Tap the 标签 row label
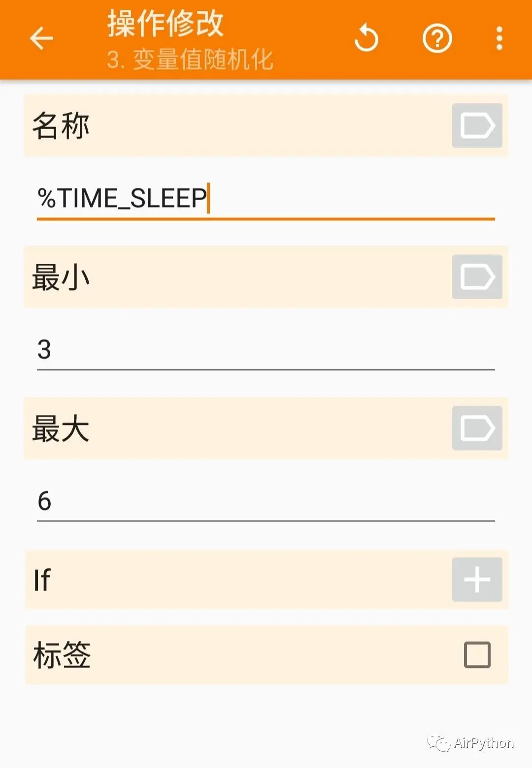The height and width of the screenshot is (768, 532). pyautogui.click(x=62, y=655)
